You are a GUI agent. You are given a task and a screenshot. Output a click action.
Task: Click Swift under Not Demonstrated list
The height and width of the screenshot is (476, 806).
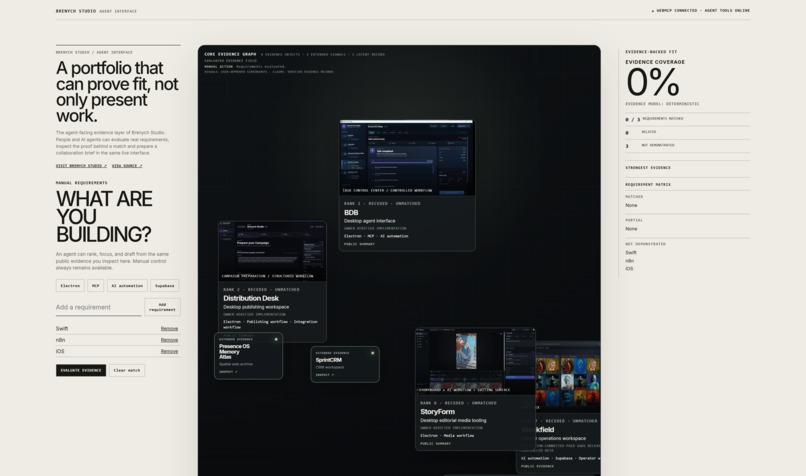[631, 252]
